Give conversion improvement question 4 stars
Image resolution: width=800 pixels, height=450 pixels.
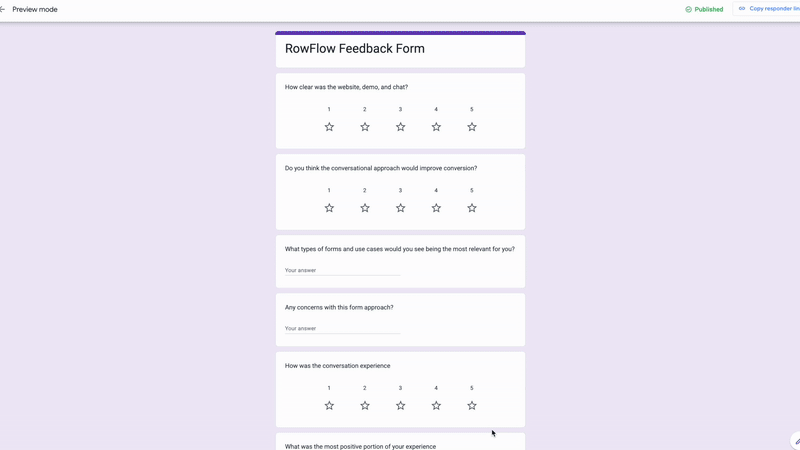coord(436,208)
